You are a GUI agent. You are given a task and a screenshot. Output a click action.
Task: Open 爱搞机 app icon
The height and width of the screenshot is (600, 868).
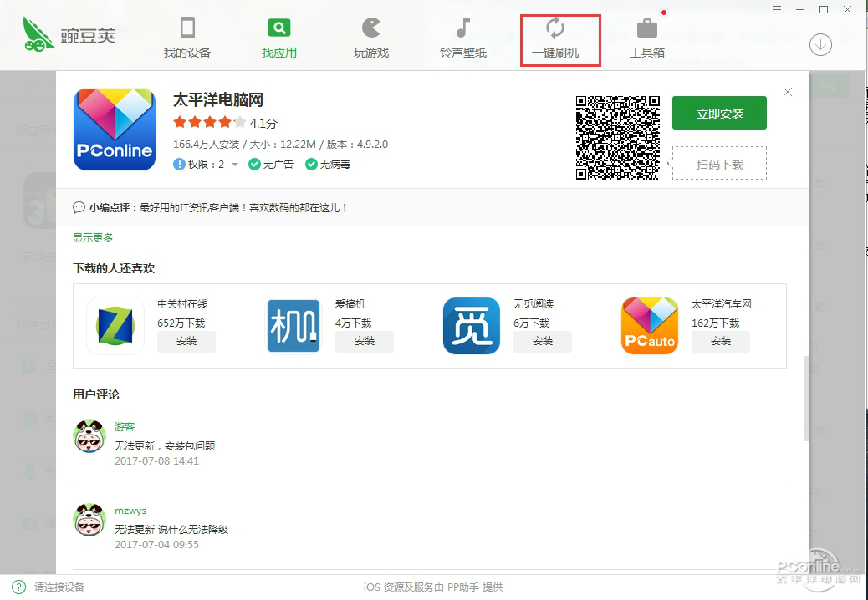tap(294, 326)
